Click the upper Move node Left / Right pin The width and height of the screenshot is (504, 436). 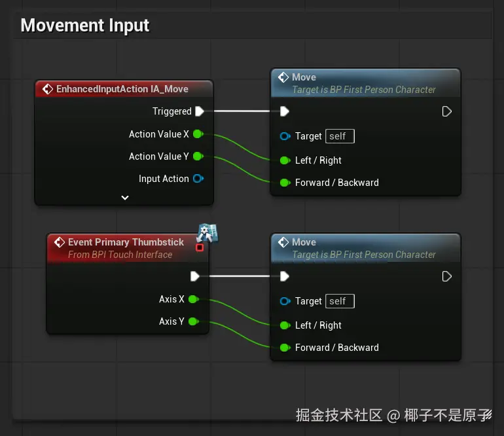pyautogui.click(x=285, y=160)
